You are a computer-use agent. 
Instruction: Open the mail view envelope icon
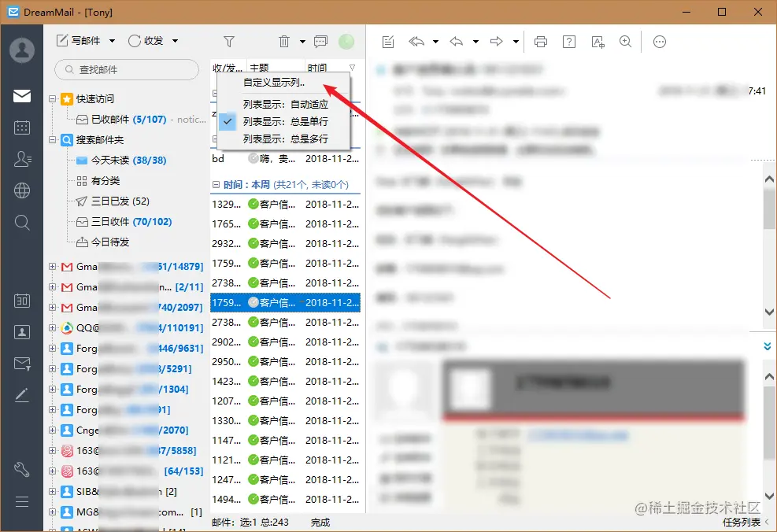[22, 95]
